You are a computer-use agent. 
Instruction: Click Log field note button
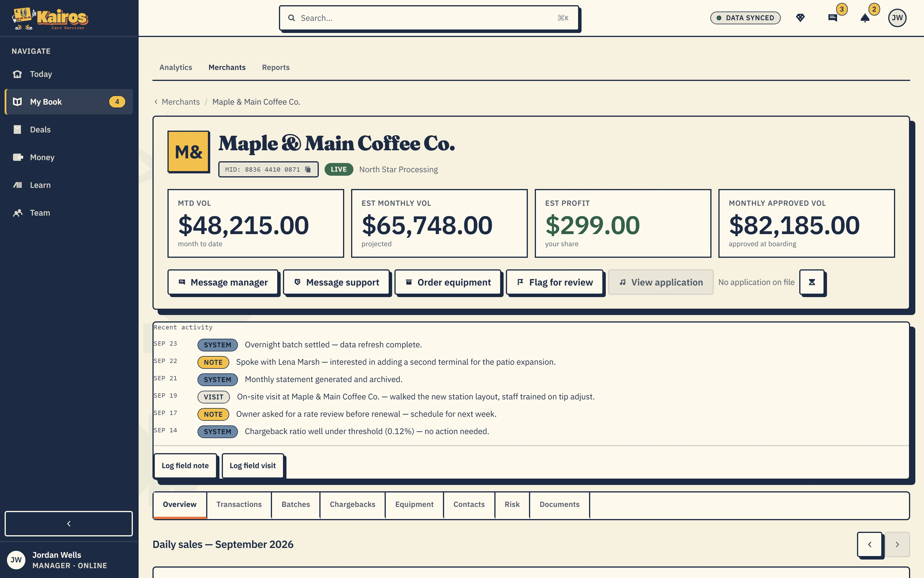pyautogui.click(x=185, y=466)
